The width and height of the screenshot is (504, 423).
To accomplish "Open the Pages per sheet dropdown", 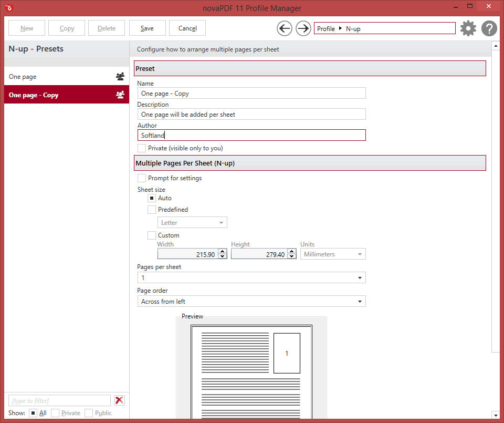I will [x=251, y=277].
